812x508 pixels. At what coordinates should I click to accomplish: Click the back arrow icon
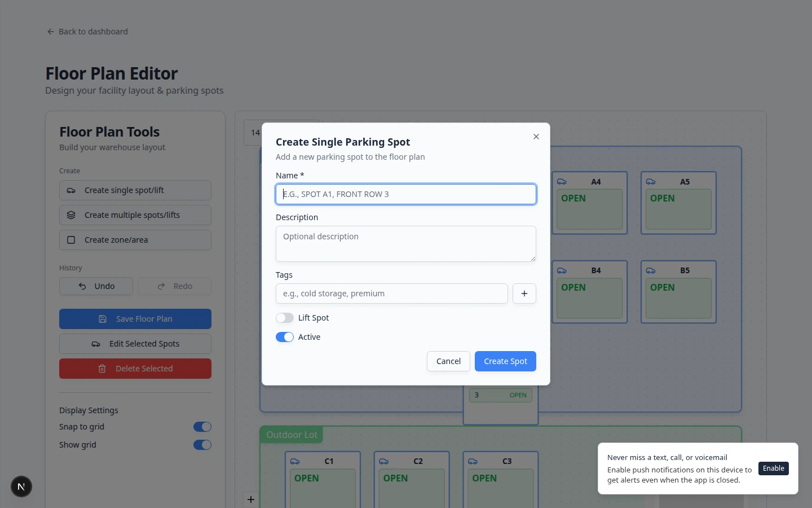[51, 32]
